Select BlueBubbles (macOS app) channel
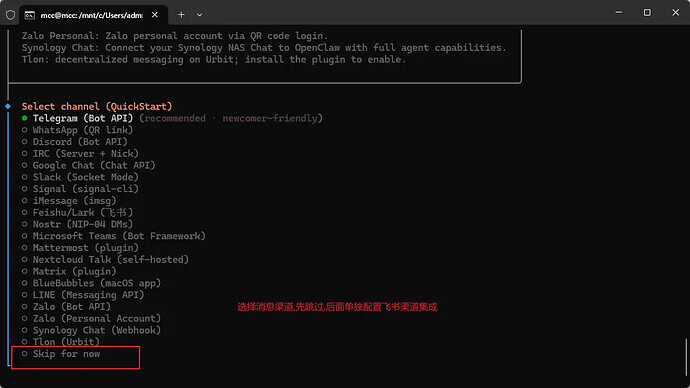The height and width of the screenshot is (388, 690). (x=91, y=283)
